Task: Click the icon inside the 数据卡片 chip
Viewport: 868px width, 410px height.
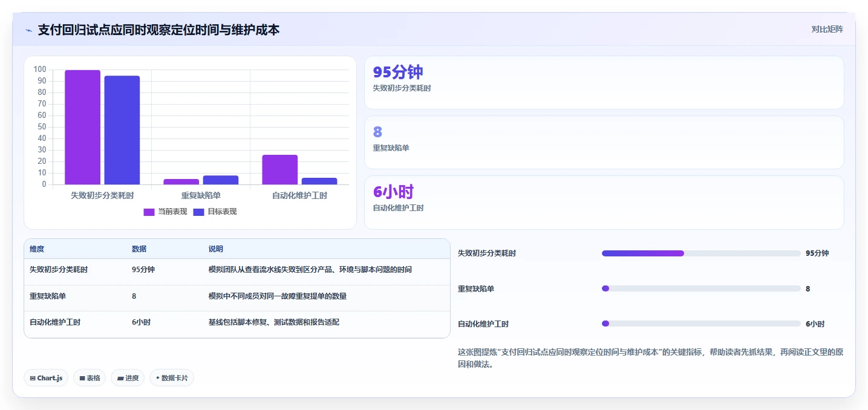Action: (x=158, y=378)
